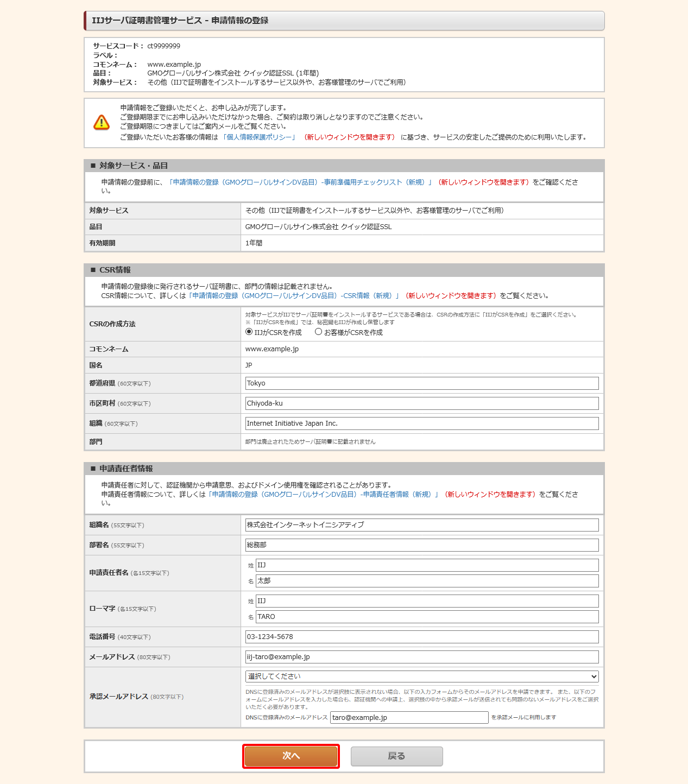Viewport: 688px width, 784px height.
Task: Open the 個人情報保護ポリシー link
Action: coord(260,137)
